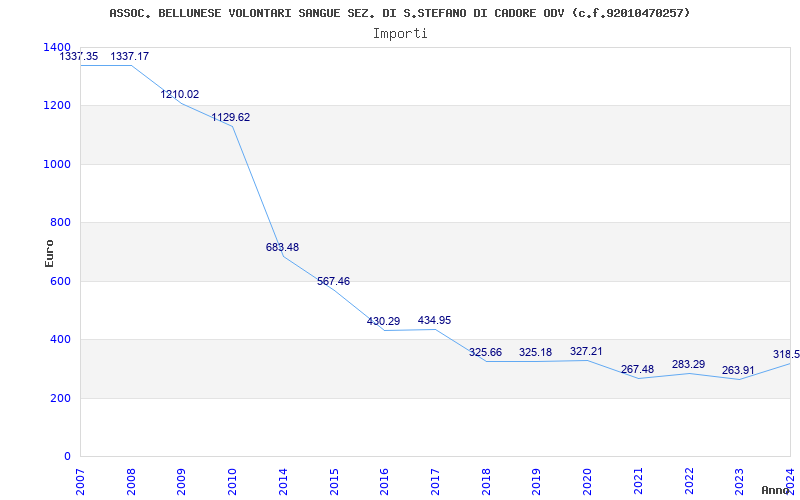Select the 2017 year tick label

click(x=435, y=481)
